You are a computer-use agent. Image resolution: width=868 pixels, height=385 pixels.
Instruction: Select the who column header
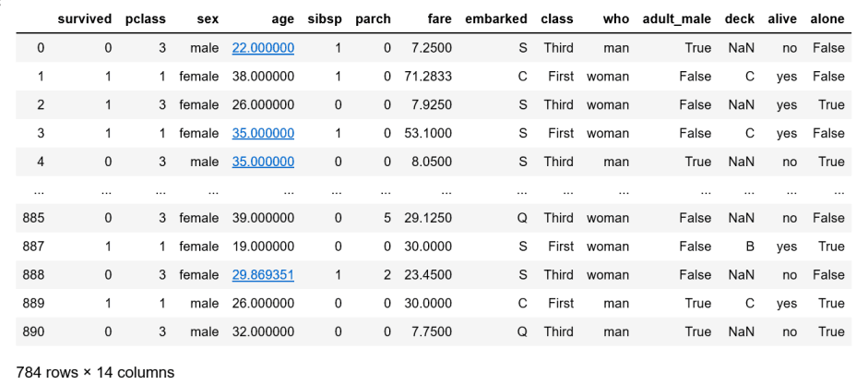click(x=615, y=18)
